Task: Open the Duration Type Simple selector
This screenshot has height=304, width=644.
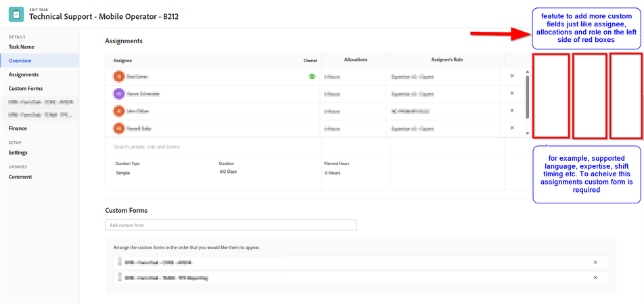Action: [x=123, y=173]
